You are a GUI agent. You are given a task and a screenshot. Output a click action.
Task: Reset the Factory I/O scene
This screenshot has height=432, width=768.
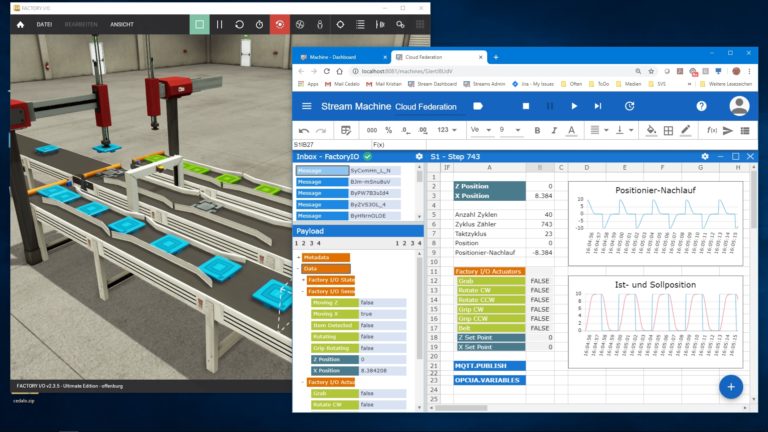pyautogui.click(x=239, y=23)
